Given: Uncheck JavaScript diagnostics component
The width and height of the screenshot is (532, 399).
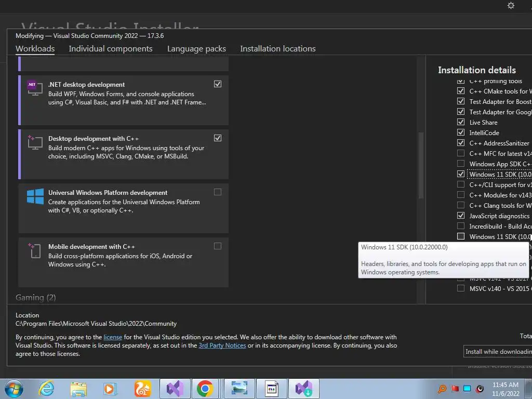Looking at the screenshot, I should (461, 216).
